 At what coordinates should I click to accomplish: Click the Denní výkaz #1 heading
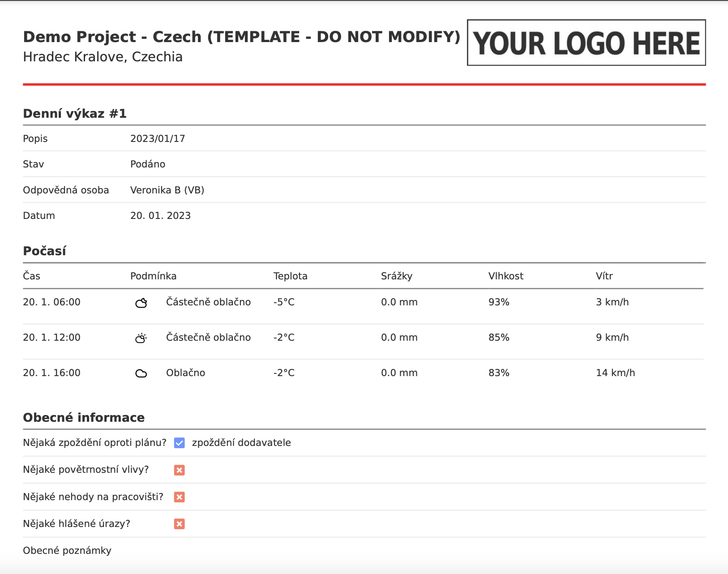75,113
